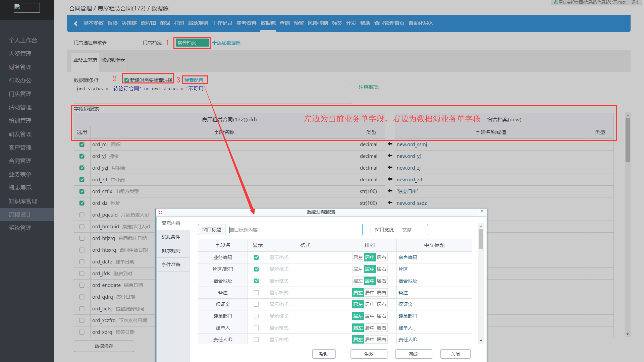
Task: Open the SQL条件 section in dialog
Action: pyautogui.click(x=171, y=237)
